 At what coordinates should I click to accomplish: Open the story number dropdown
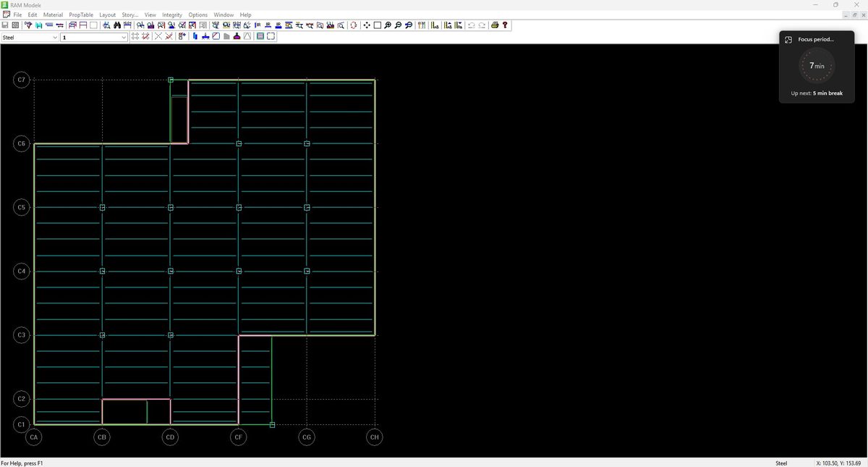[x=123, y=37]
